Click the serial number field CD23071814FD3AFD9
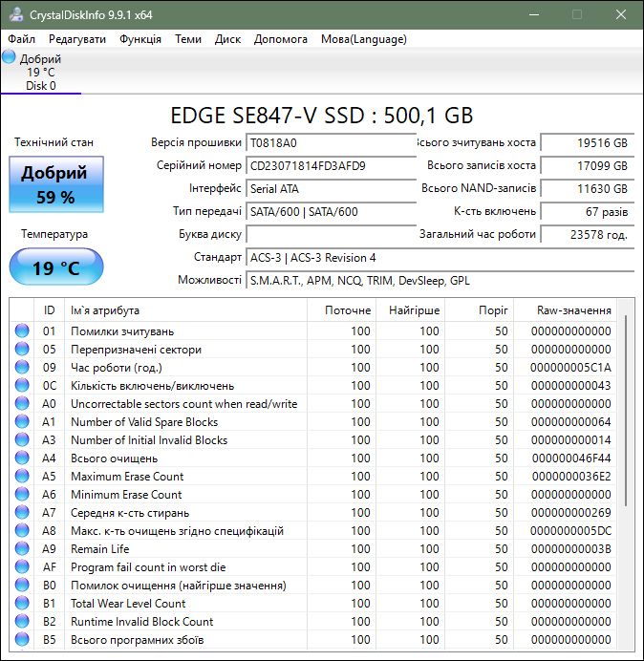The image size is (644, 661). (331, 165)
